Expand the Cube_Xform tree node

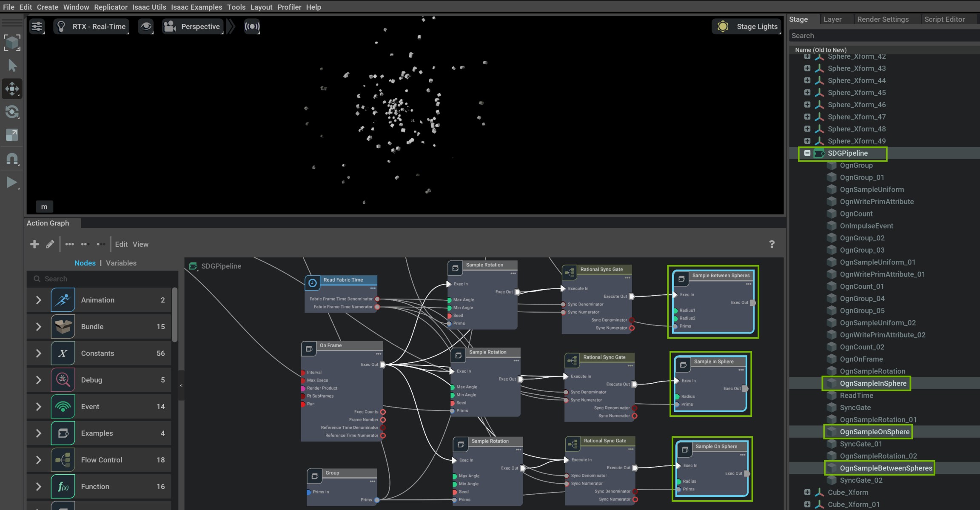(x=807, y=492)
